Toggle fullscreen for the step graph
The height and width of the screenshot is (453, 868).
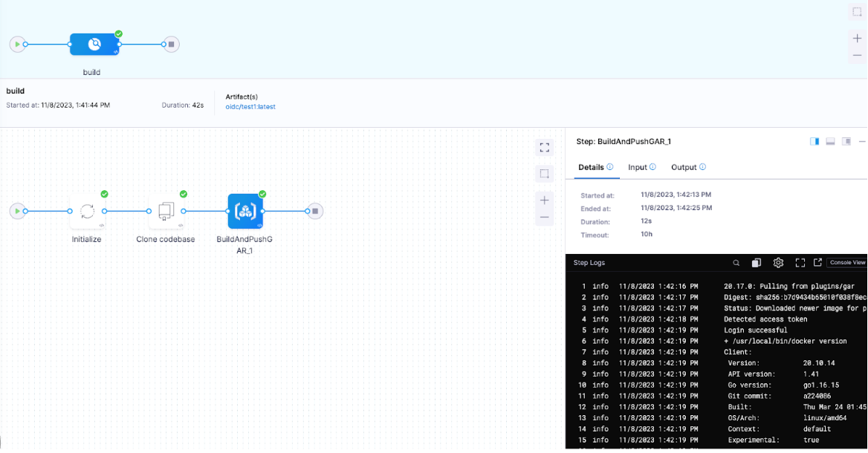coord(545,148)
